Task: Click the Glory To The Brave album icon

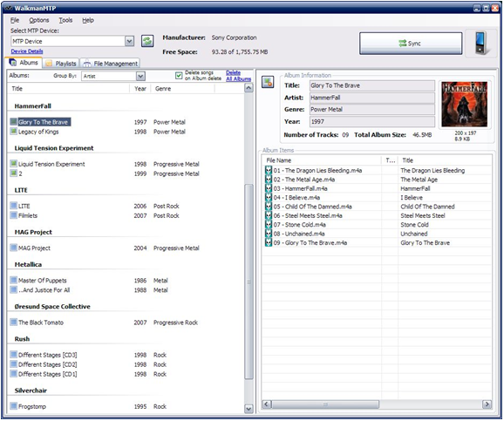Action: (x=13, y=122)
